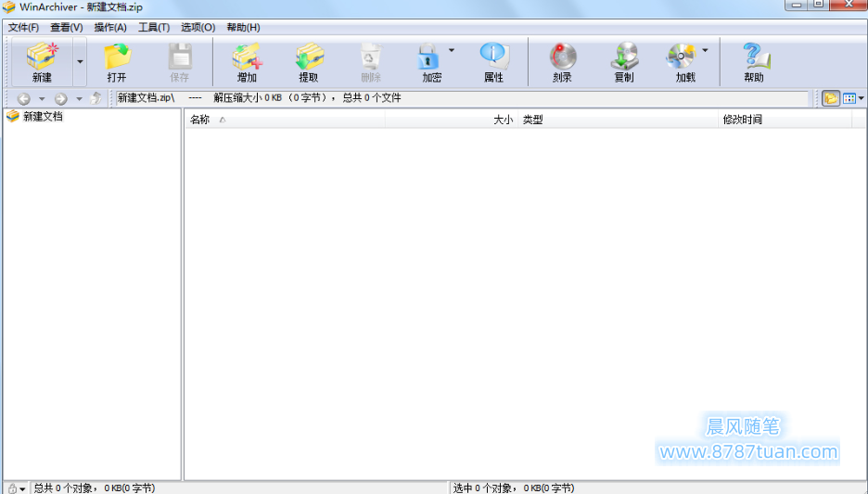Image resolution: width=868 pixels, height=494 pixels.
Task: Click the lock icon in status bar
Action: click(x=12, y=488)
